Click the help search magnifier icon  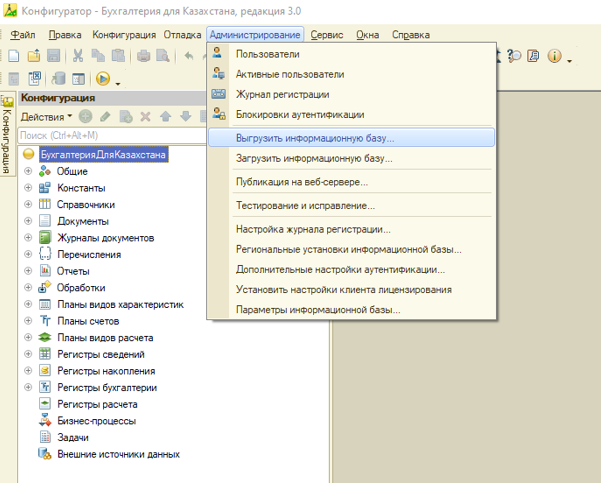coord(514,56)
